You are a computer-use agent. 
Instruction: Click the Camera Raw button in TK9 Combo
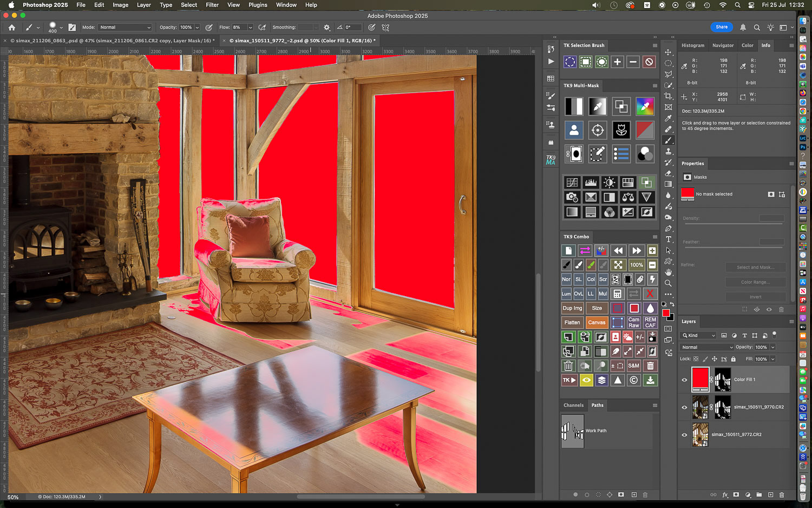[634, 322]
